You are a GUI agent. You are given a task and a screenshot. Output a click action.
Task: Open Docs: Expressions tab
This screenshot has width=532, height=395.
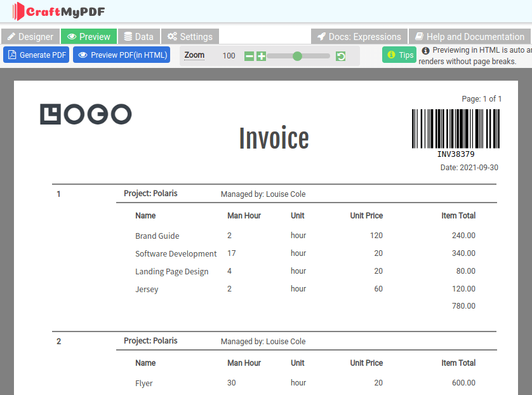pos(359,36)
